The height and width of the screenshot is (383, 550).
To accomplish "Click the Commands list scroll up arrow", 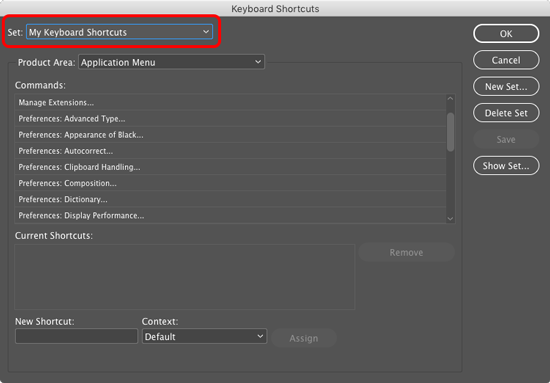I will tap(450, 99).
